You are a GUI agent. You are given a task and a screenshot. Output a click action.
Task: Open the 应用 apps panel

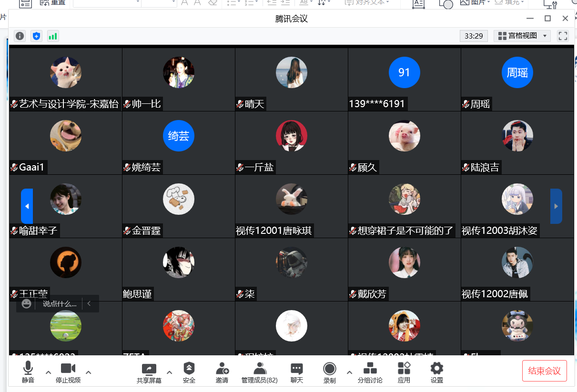(x=404, y=372)
